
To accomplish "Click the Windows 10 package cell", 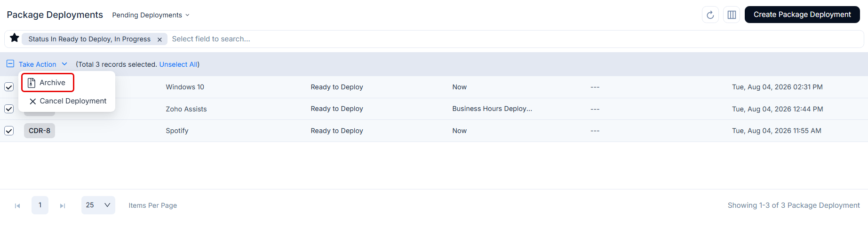I will (x=185, y=87).
